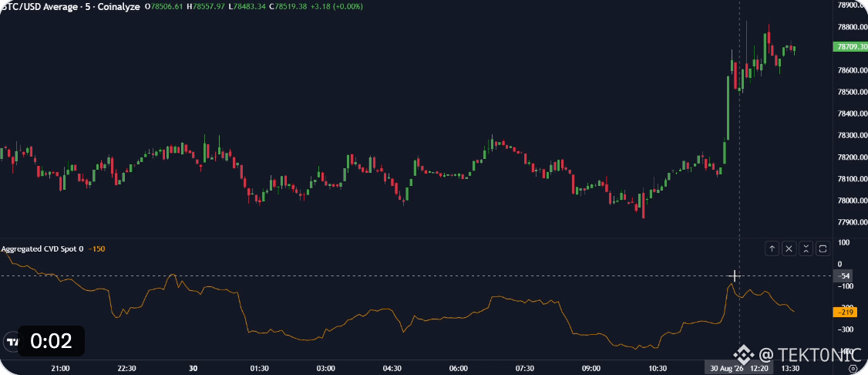Screen dimensions: 868x375
Task: Click the 13:30 time axis label
Action: click(790, 368)
